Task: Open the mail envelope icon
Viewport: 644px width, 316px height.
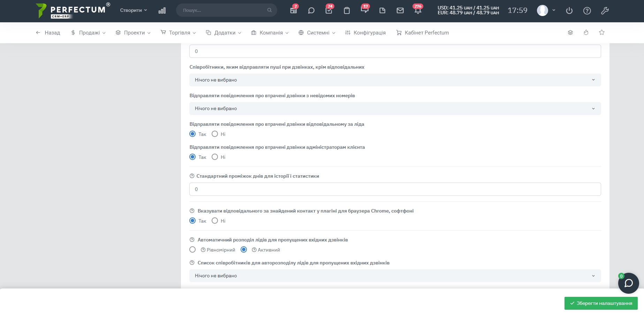Action: click(x=400, y=10)
